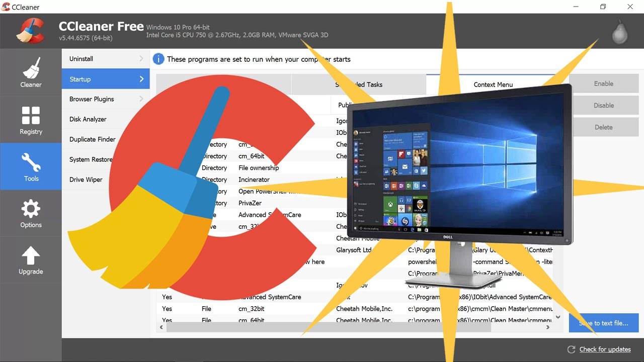Click the Disable button

604,105
